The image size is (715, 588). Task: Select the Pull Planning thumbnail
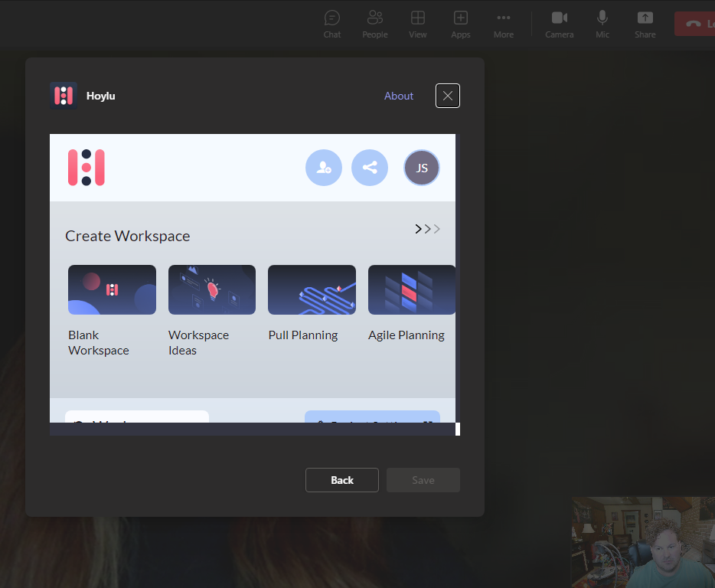312,289
